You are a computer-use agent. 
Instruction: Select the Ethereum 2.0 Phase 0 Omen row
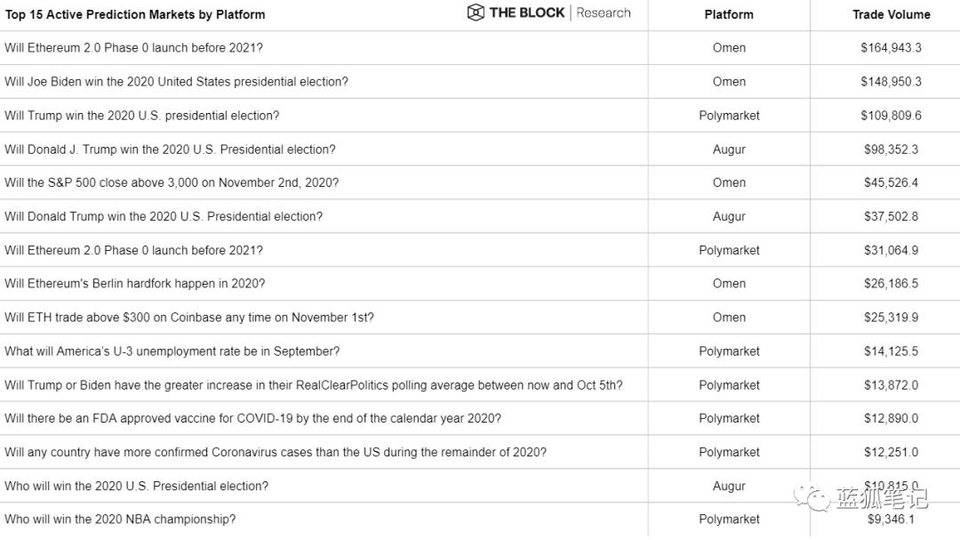[x=134, y=48]
